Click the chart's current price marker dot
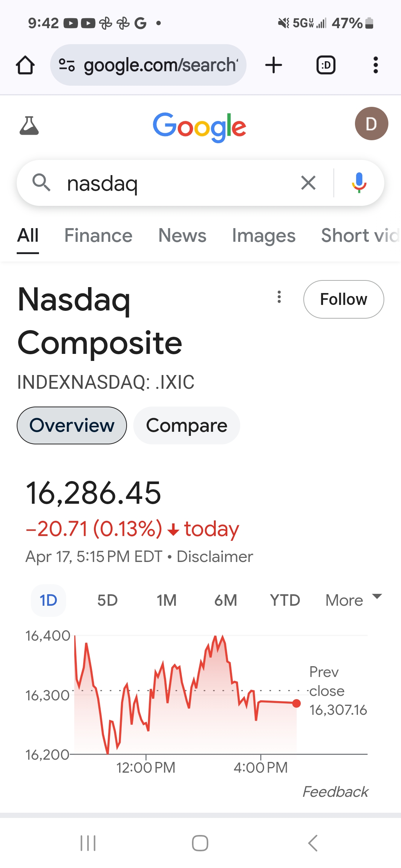401x868 pixels. (x=296, y=703)
